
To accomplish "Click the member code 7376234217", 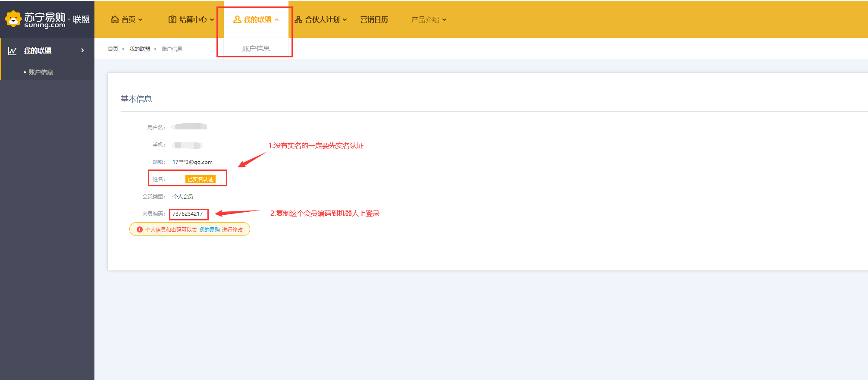I will pos(188,214).
